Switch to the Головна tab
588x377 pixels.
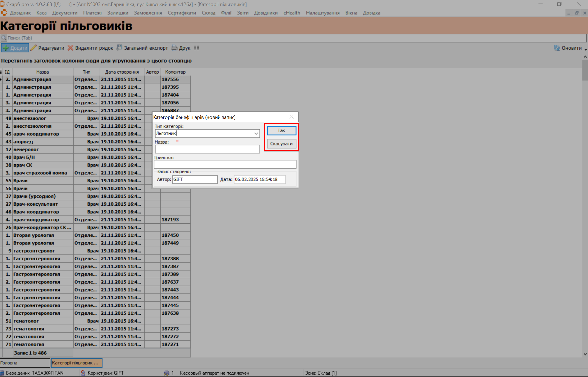[x=25, y=363]
